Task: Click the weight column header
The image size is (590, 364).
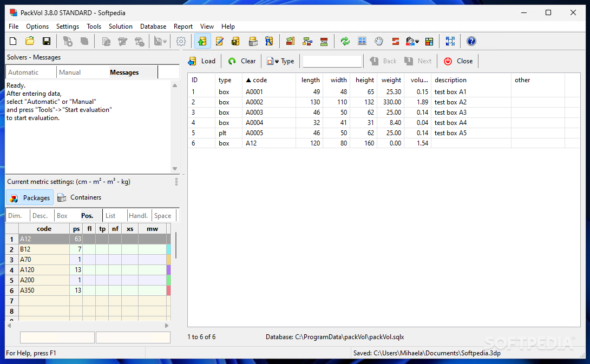Action: point(391,80)
